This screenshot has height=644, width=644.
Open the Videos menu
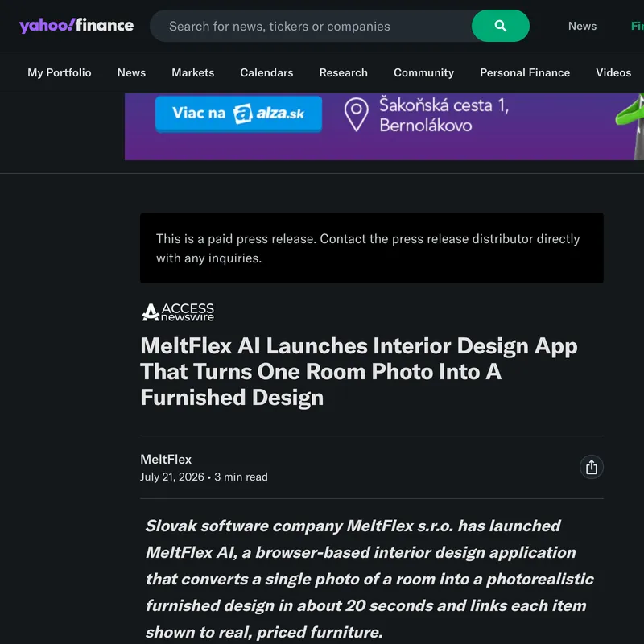click(x=613, y=72)
